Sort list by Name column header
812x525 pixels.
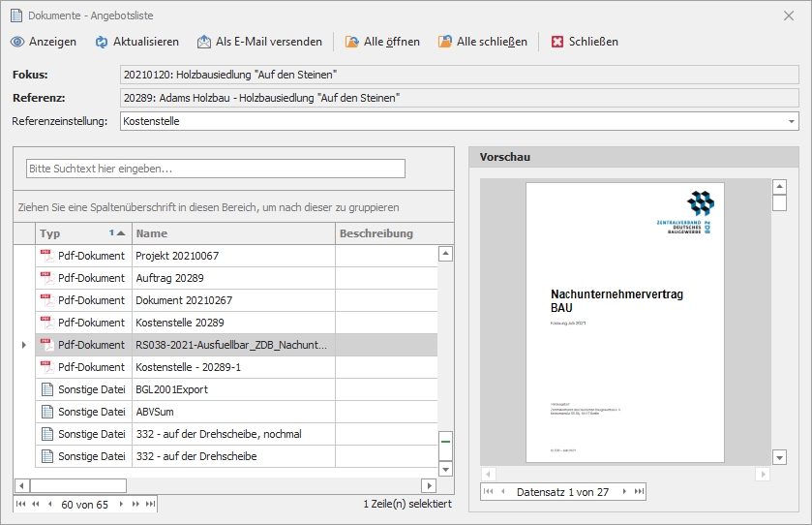[232, 233]
